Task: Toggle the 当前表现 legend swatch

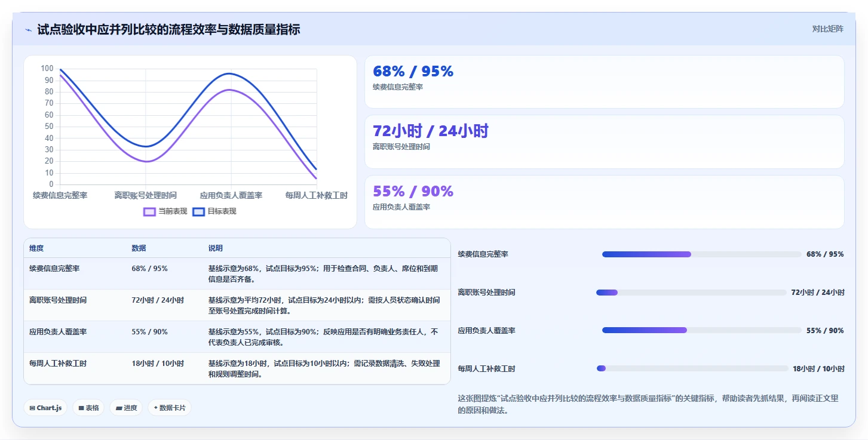Action: click(x=149, y=211)
